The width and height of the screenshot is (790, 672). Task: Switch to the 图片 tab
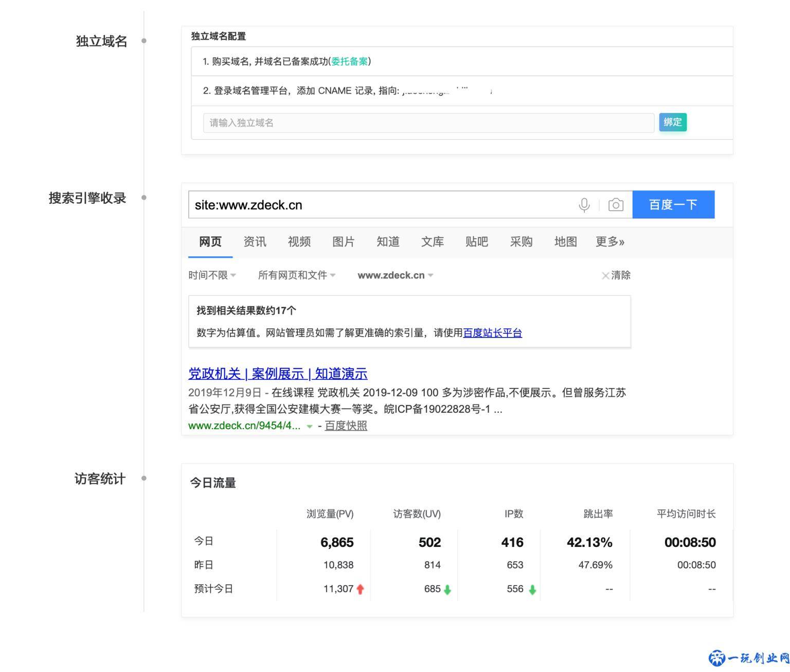coord(344,242)
